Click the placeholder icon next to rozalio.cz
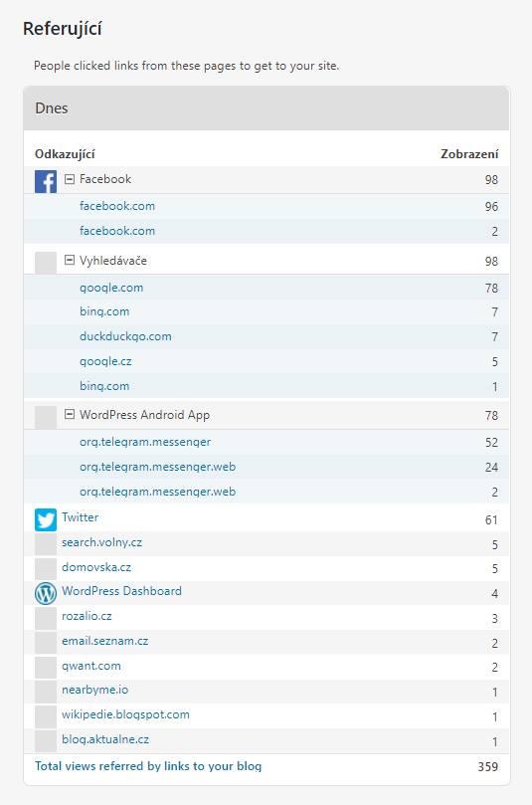 (46, 619)
